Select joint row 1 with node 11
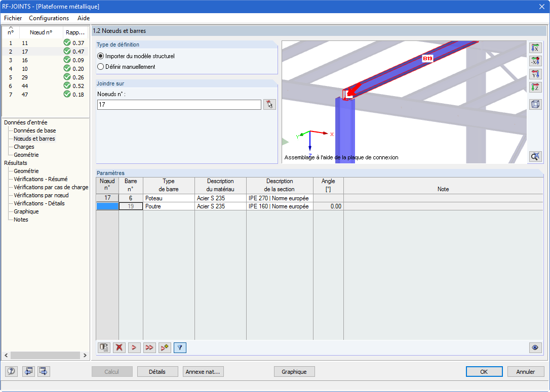 46,42
